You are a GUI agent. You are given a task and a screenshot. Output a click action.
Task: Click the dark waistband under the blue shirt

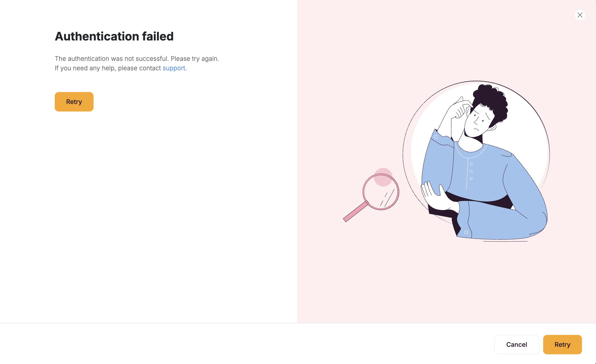(x=482, y=201)
